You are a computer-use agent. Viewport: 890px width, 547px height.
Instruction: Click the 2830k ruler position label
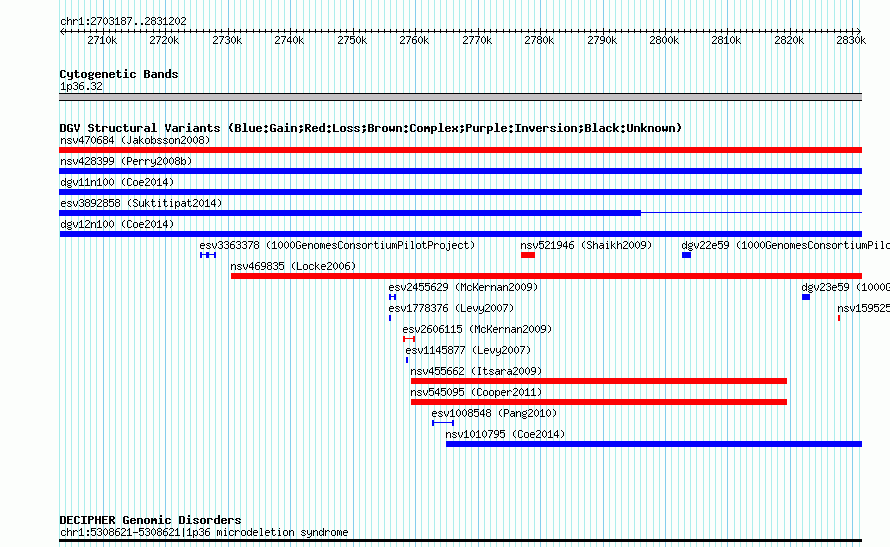pyautogui.click(x=851, y=40)
